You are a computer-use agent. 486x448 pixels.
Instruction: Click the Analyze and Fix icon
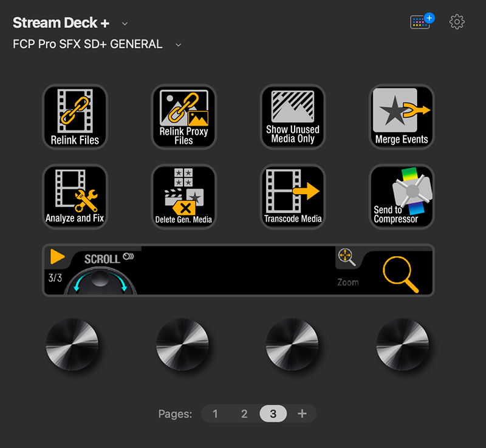75,197
